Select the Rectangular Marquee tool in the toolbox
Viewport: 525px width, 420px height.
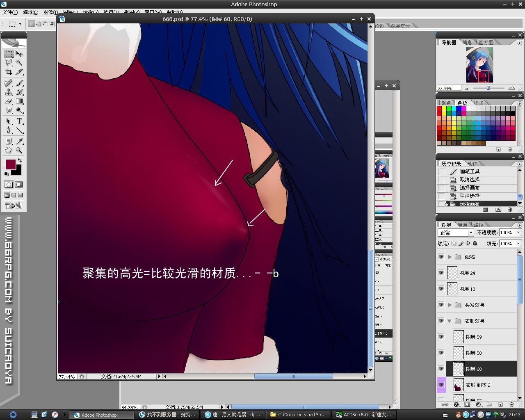[x=9, y=54]
